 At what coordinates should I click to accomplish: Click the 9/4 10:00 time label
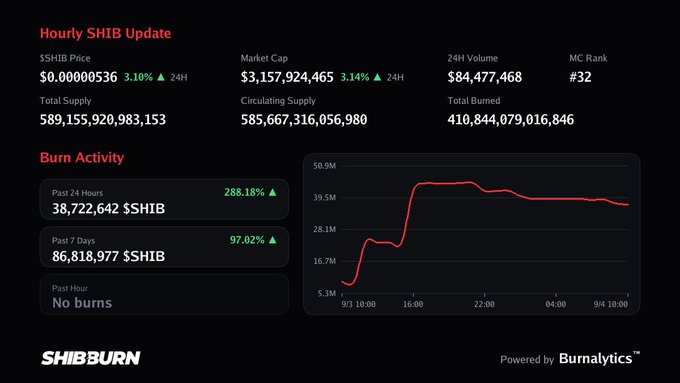coord(611,304)
